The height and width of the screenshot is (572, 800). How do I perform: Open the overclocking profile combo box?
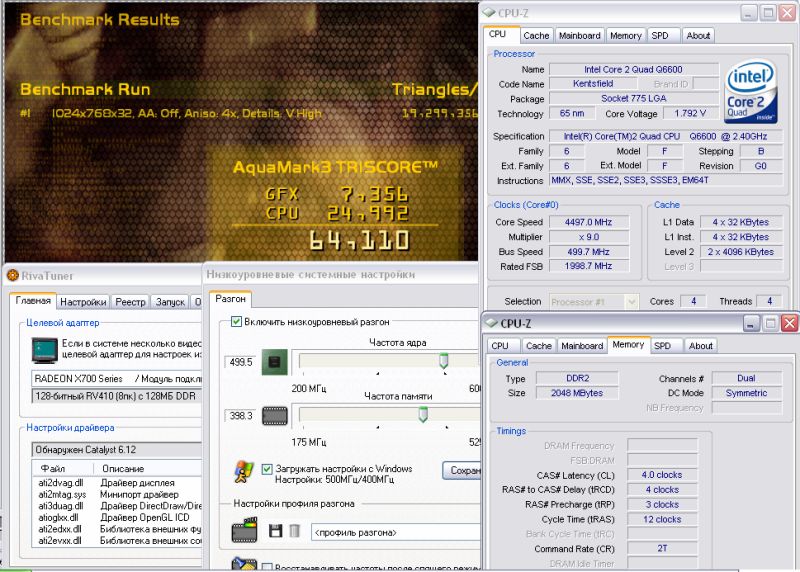tap(395, 532)
